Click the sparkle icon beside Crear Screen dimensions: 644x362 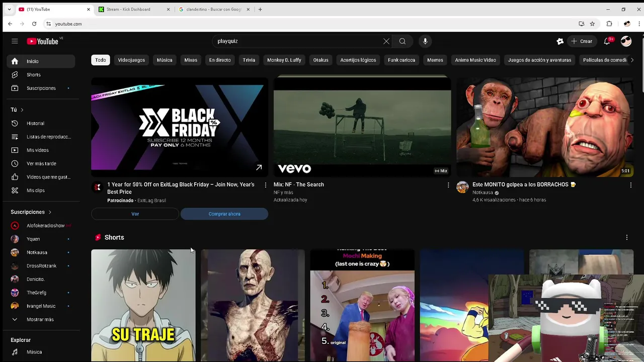[560, 41]
